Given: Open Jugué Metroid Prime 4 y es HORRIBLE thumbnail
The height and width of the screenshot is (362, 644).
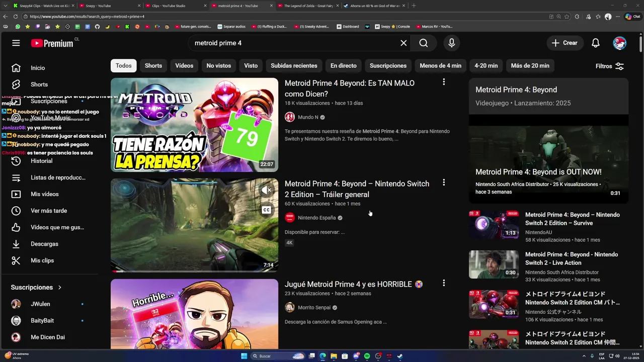Looking at the screenshot, I should (194, 314).
